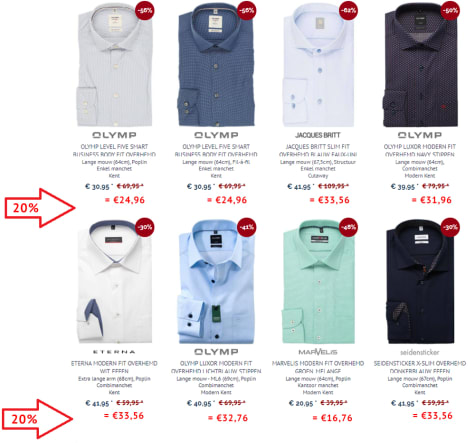Screen dimensions: 475x443
Task: Open the Jacques Britt Slim Fit overhemd link
Action: [x=318, y=150]
